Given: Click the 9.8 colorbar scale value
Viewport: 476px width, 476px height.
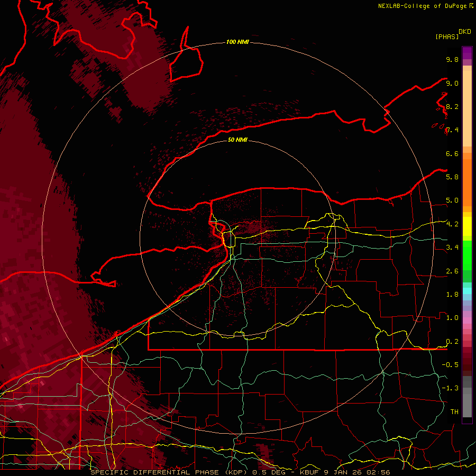Looking at the screenshot, I should point(452,59).
